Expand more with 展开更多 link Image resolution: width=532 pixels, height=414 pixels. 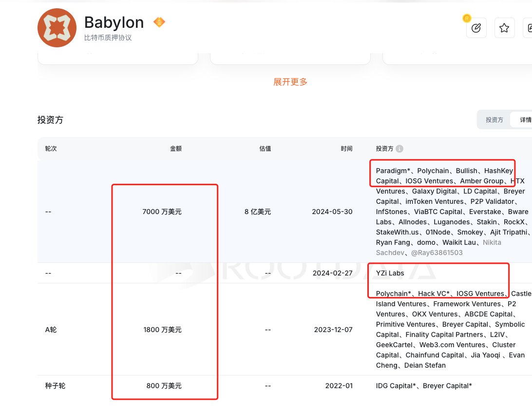coord(290,82)
